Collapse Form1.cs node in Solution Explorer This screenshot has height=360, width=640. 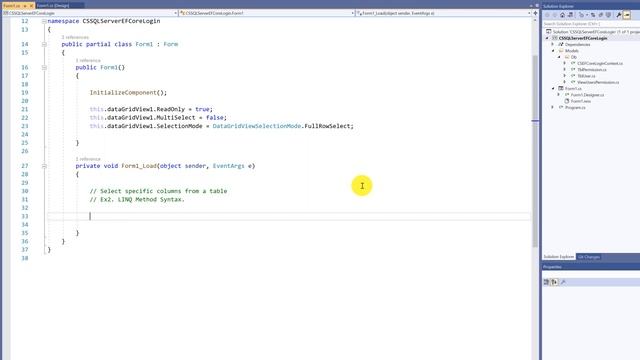(553, 89)
